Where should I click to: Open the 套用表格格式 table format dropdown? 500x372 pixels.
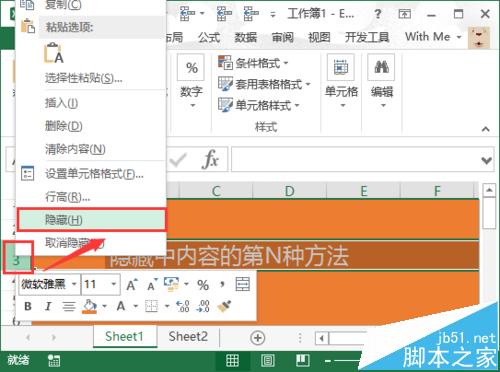264,84
